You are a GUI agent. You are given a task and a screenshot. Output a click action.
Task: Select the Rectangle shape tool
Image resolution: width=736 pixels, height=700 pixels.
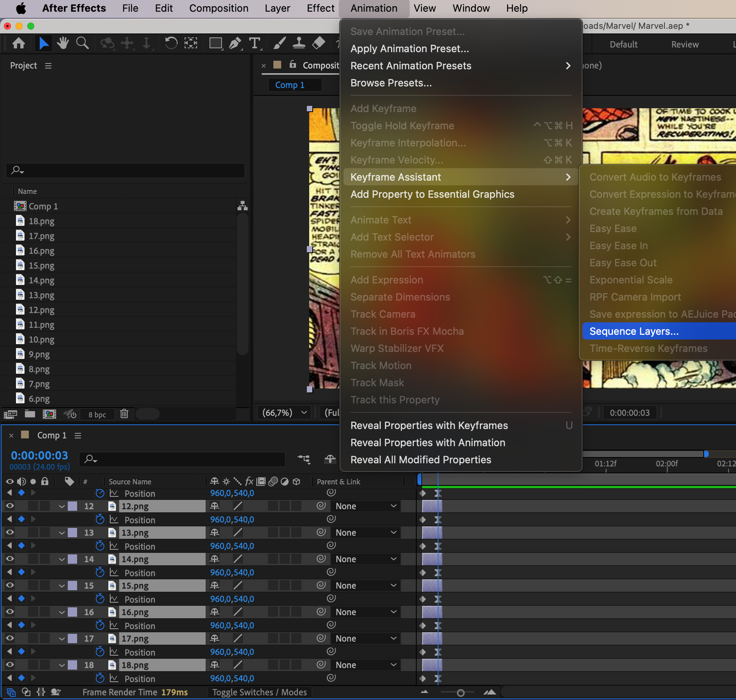click(x=215, y=43)
